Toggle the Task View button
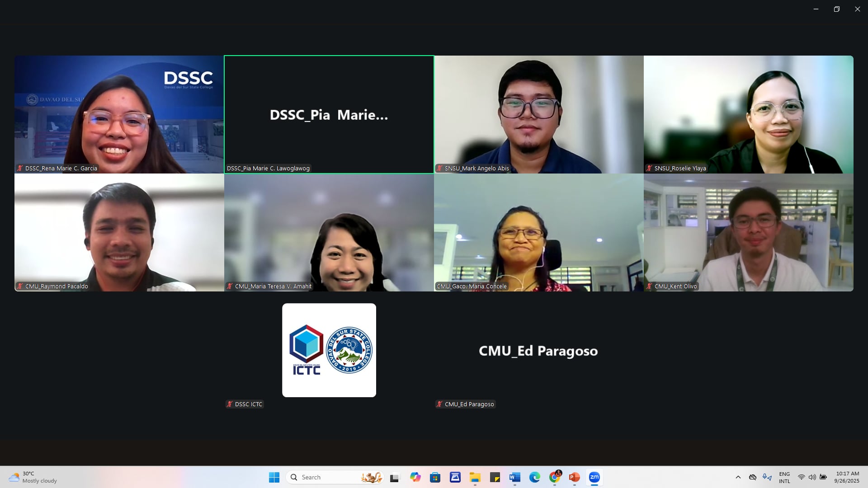The width and height of the screenshot is (868, 488). tap(395, 477)
